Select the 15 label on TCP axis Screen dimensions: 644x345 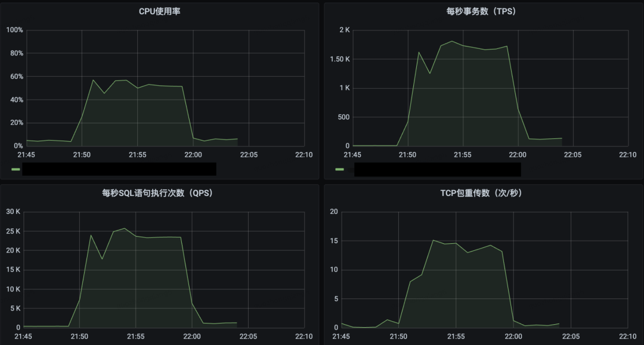[334, 241]
